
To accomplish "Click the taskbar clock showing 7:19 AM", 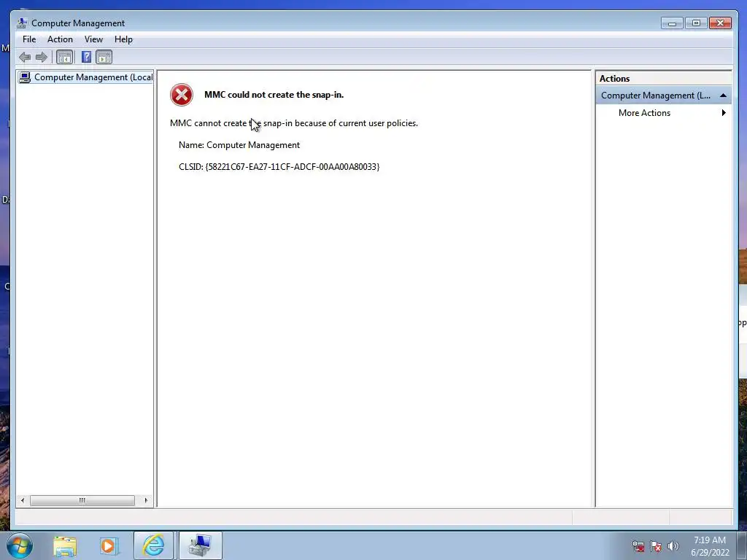I will (x=710, y=546).
